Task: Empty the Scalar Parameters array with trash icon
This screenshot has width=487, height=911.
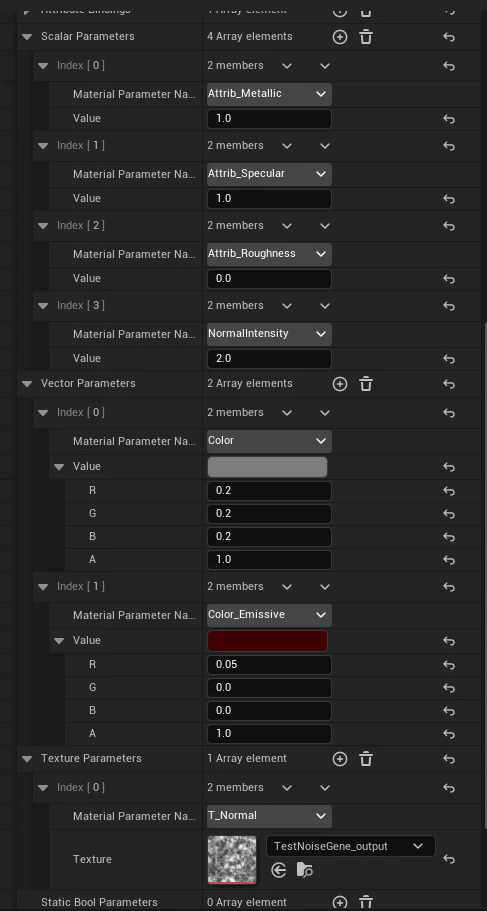Action: tap(366, 37)
